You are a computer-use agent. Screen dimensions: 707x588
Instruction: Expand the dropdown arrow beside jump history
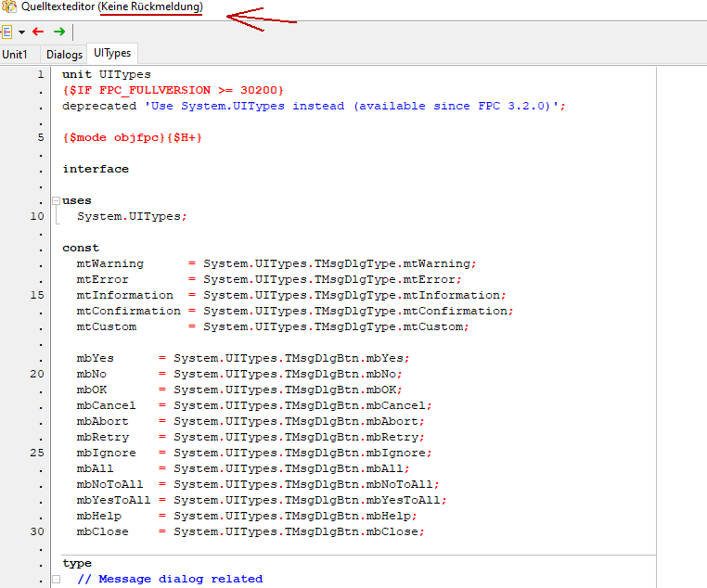coord(21,32)
